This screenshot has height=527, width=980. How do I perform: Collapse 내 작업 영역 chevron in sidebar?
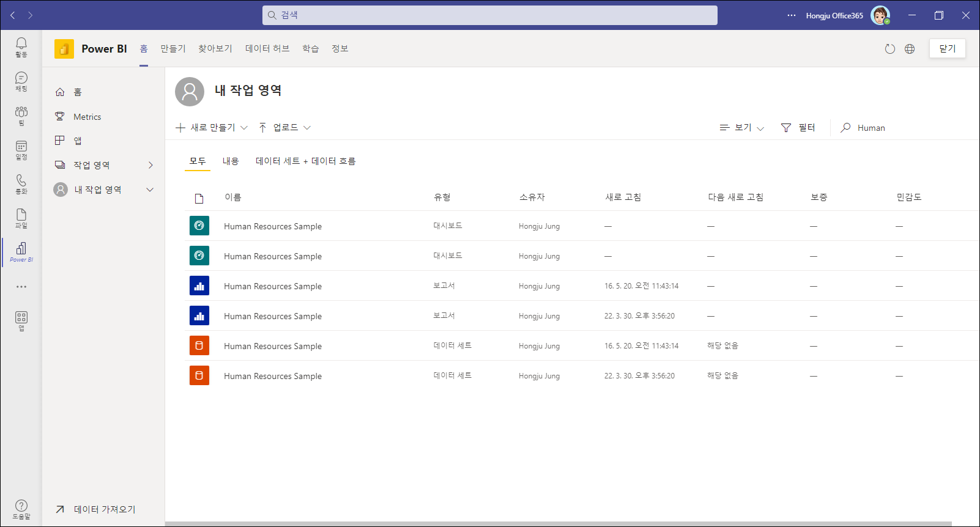[150, 190]
